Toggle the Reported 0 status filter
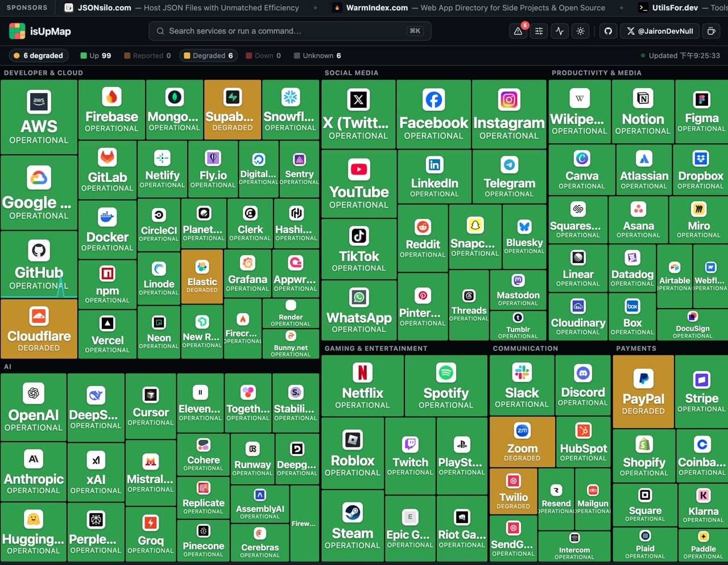 [x=147, y=56]
